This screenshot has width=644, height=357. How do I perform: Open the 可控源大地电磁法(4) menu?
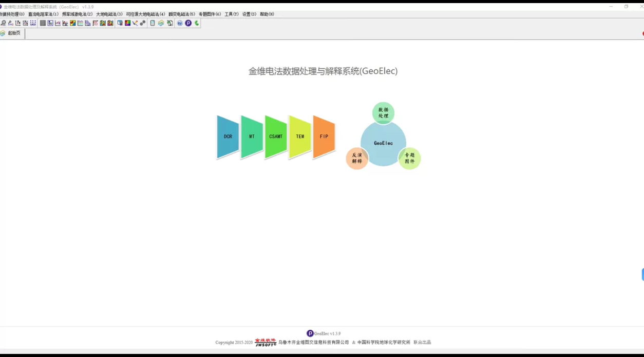pyautogui.click(x=146, y=14)
